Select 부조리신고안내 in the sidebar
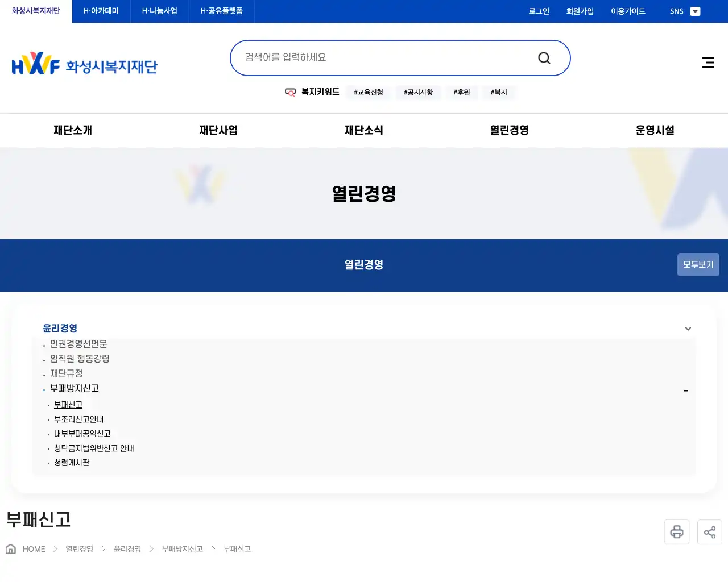The width and height of the screenshot is (728, 582). [78, 419]
